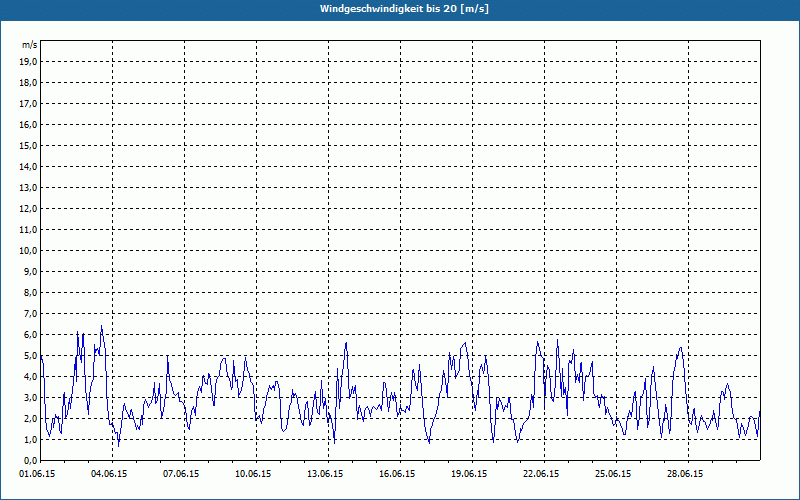The image size is (800, 500).
Task: Click the 22.06.15 date label
Action: (541, 473)
